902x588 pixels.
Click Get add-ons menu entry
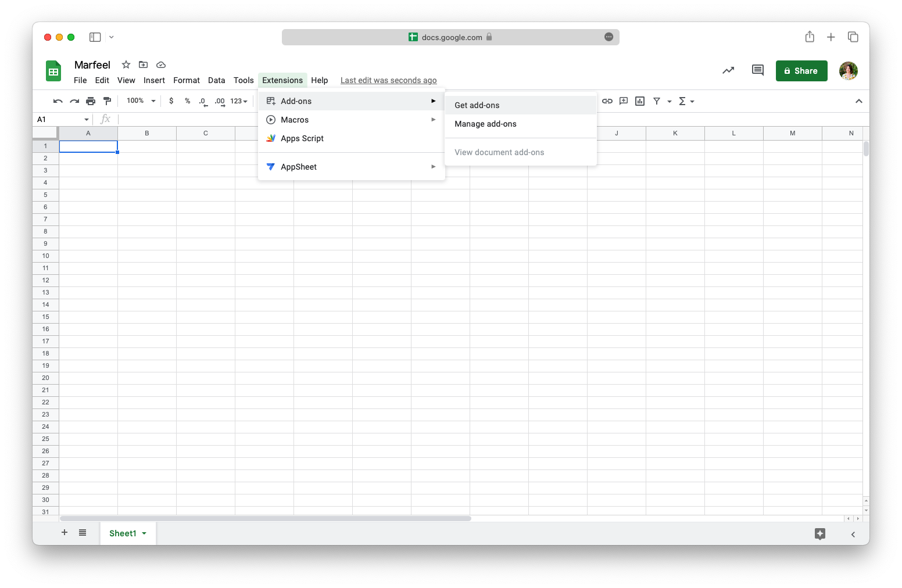(x=477, y=105)
